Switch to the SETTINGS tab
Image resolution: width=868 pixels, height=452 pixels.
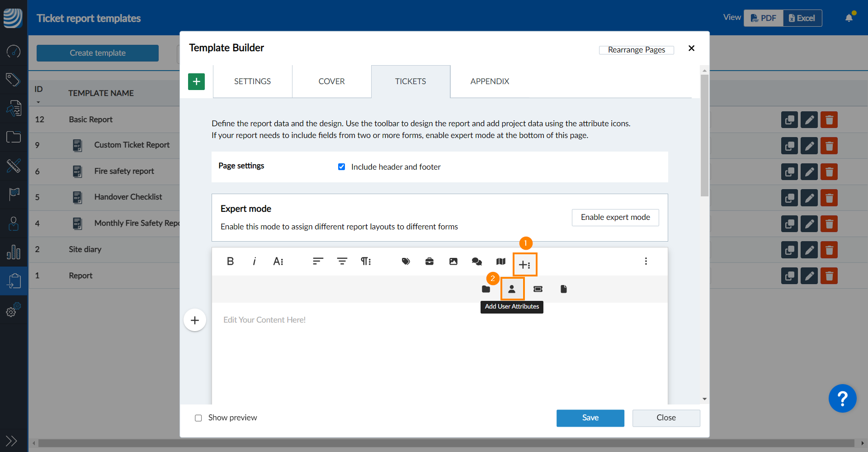point(252,81)
